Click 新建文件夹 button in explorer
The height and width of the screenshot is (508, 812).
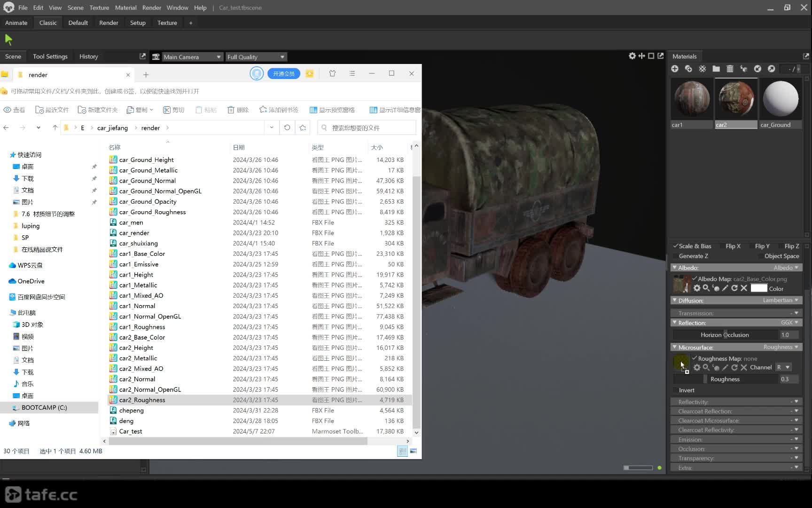(x=98, y=110)
